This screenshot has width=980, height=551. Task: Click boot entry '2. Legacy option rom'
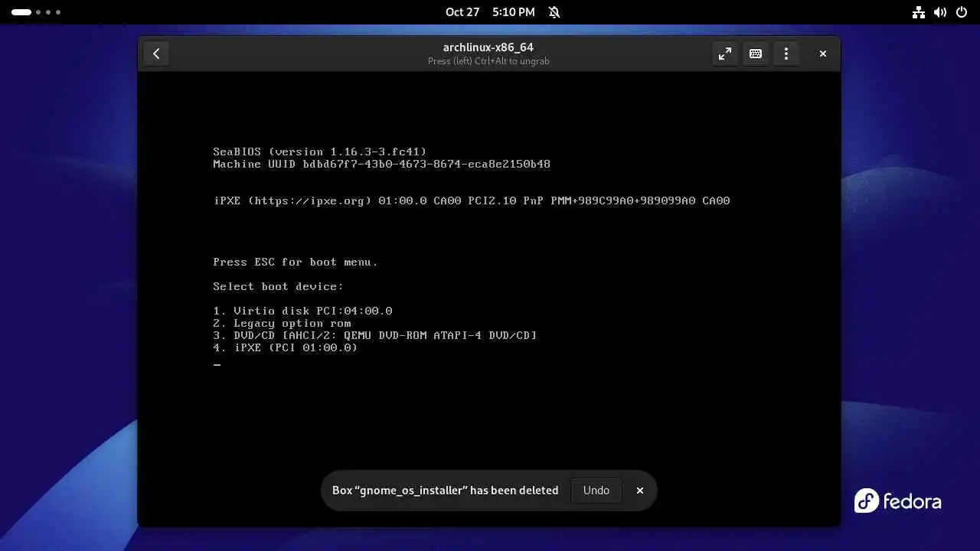point(282,323)
